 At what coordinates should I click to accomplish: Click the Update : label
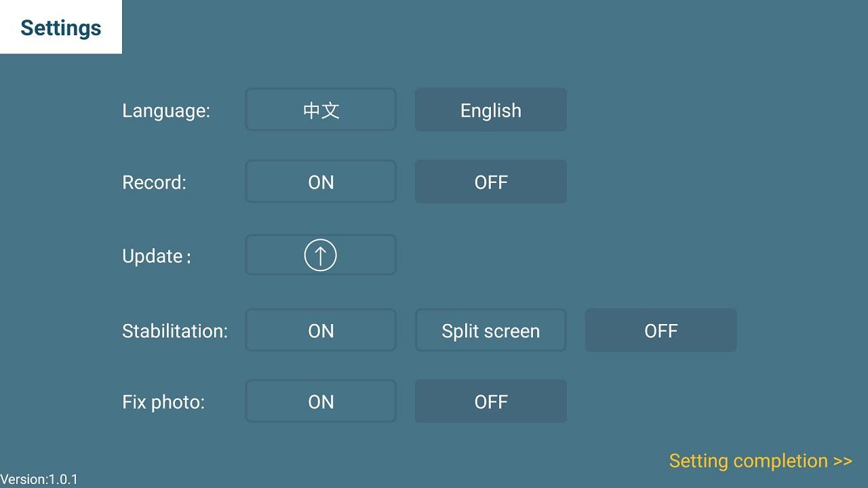156,256
